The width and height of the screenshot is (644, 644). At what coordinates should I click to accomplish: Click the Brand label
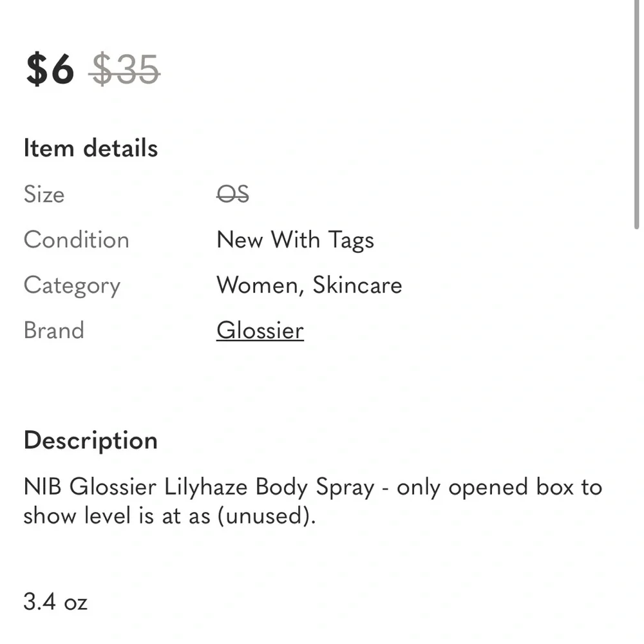pyautogui.click(x=53, y=330)
